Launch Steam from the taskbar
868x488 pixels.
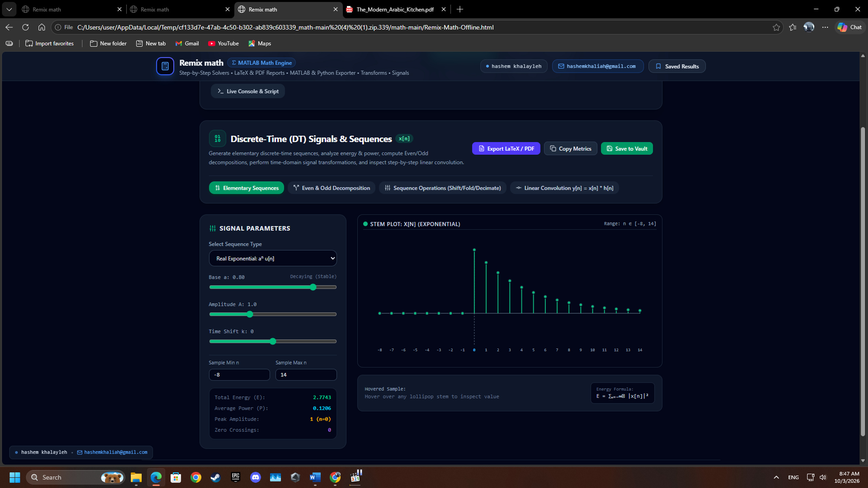click(216, 477)
